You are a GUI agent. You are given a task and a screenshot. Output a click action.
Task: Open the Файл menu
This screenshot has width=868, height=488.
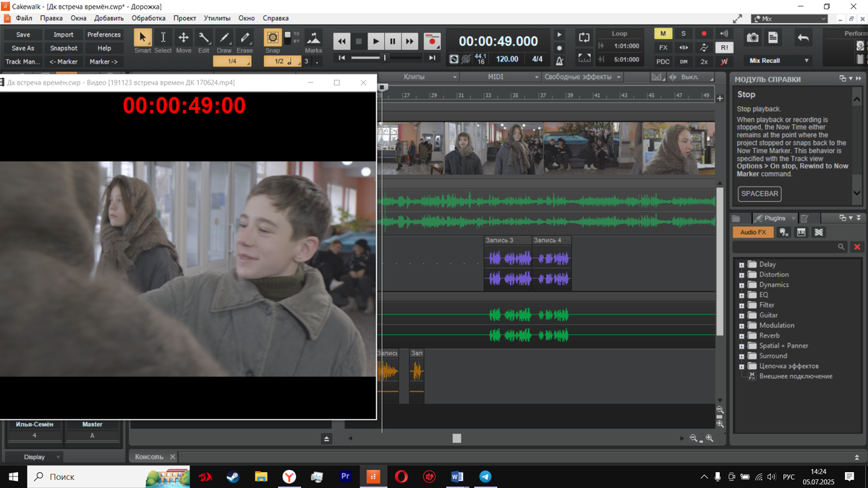[x=24, y=18]
